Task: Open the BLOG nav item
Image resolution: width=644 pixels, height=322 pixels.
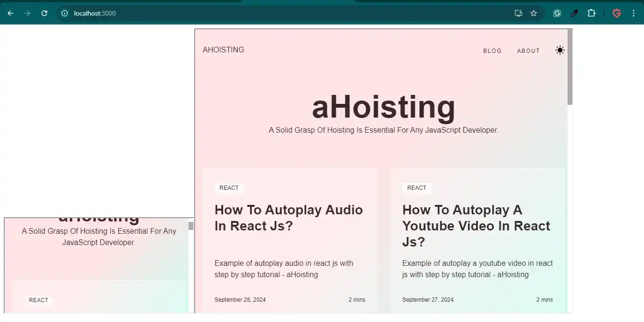Action: 492,51
